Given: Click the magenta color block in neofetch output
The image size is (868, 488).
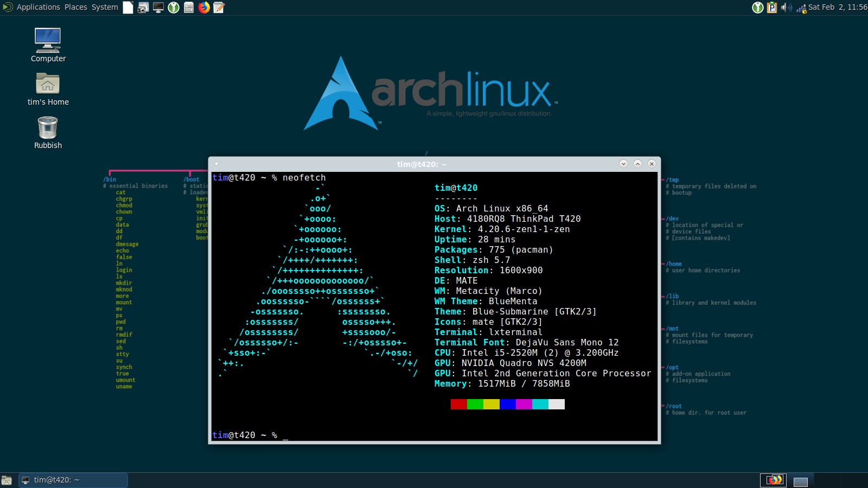Looking at the screenshot, I should (524, 404).
